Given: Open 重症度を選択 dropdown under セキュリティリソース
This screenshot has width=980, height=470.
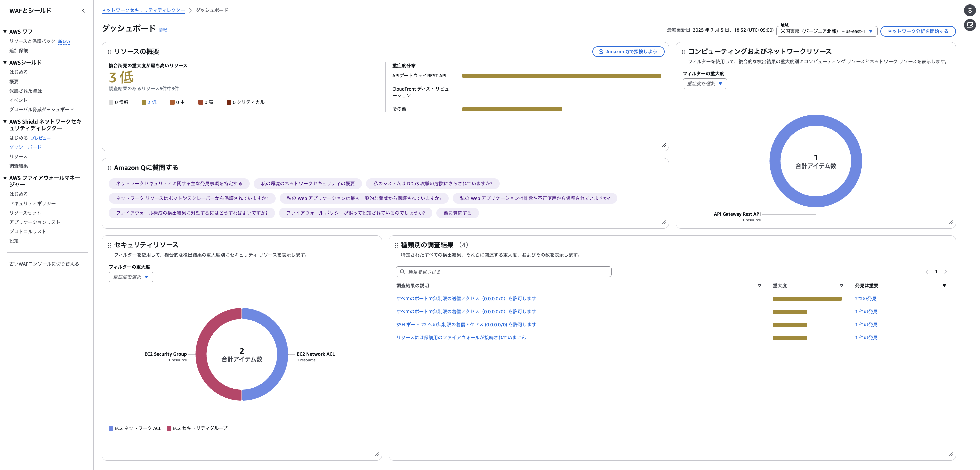Looking at the screenshot, I should point(131,277).
